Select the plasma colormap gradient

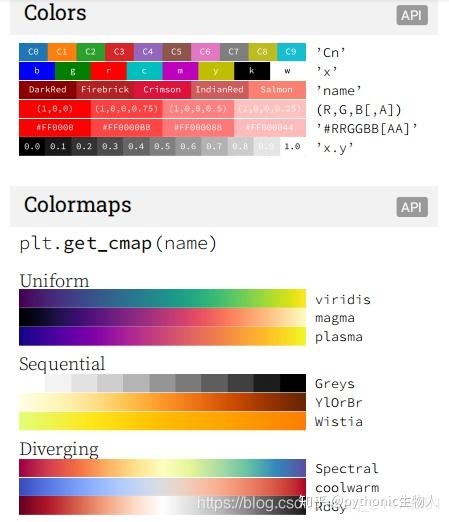(162, 336)
